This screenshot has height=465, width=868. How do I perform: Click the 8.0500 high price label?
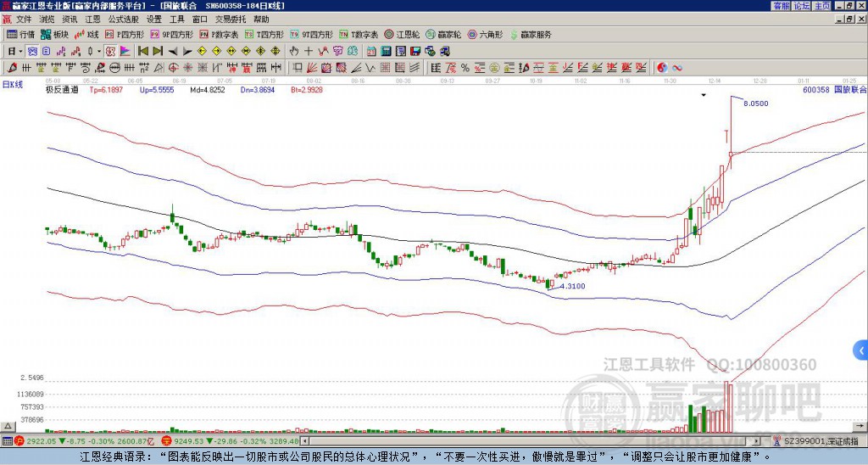(x=755, y=104)
